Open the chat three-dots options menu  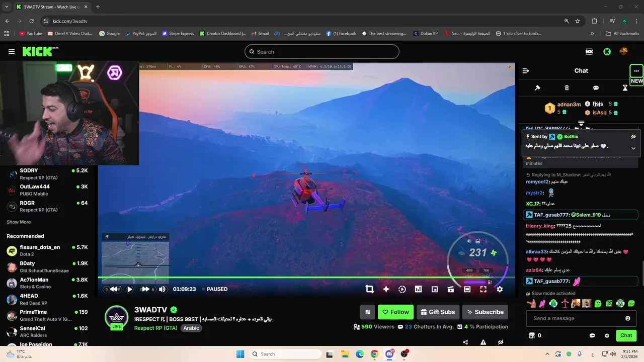coord(636,71)
